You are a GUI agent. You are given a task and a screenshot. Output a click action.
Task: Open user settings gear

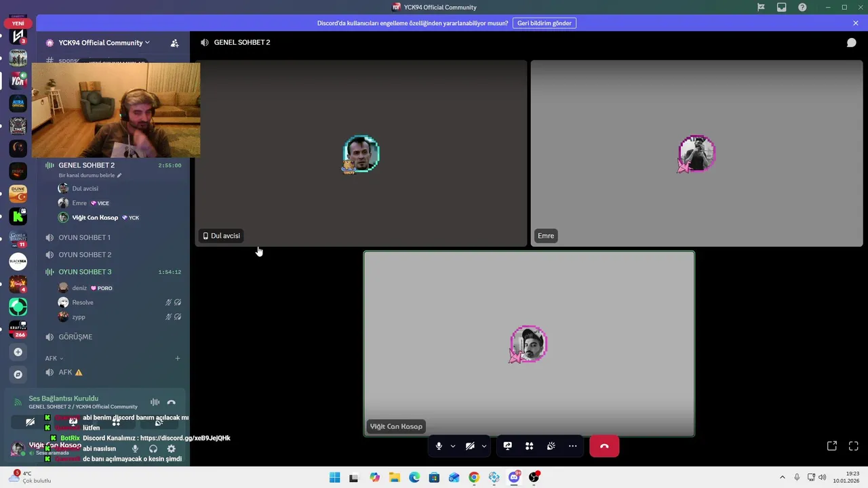171,449
